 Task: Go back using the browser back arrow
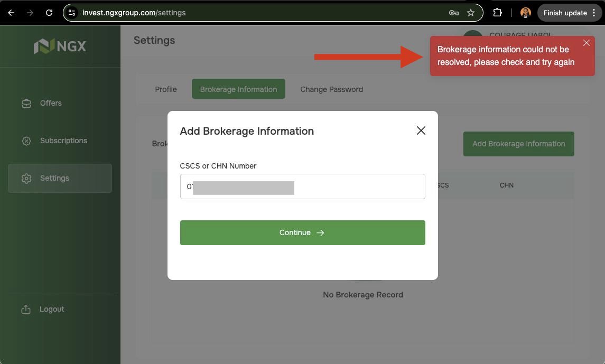point(11,13)
